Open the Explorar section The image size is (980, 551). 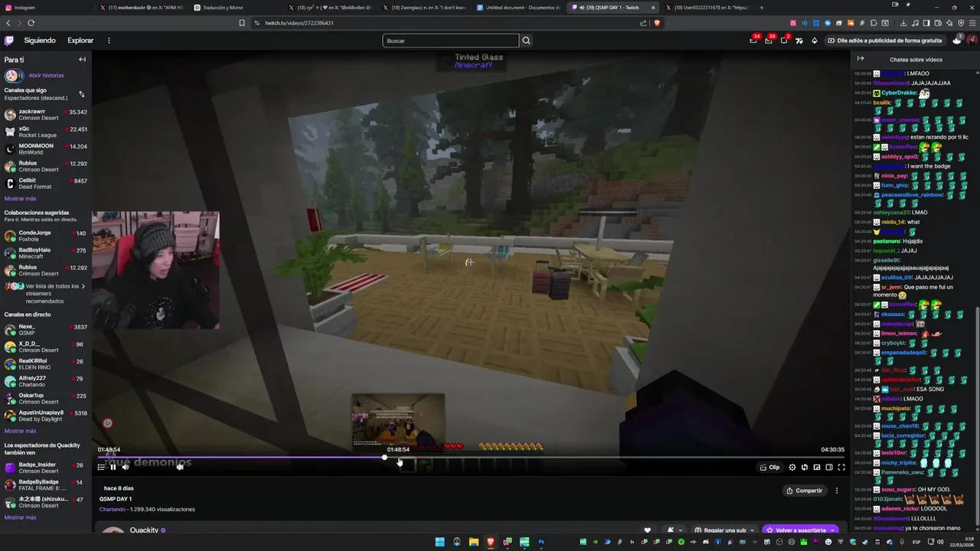(x=80, y=41)
